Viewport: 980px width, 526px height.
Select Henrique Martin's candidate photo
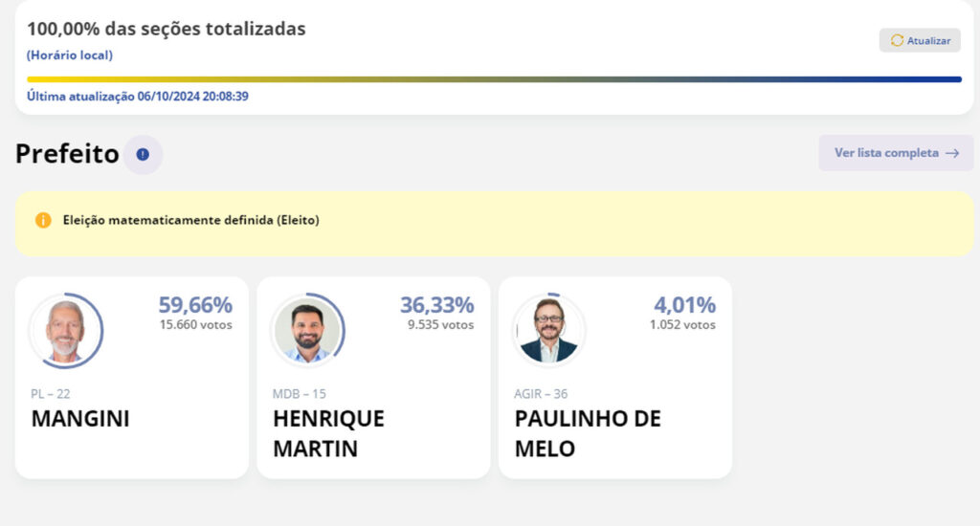tap(307, 331)
